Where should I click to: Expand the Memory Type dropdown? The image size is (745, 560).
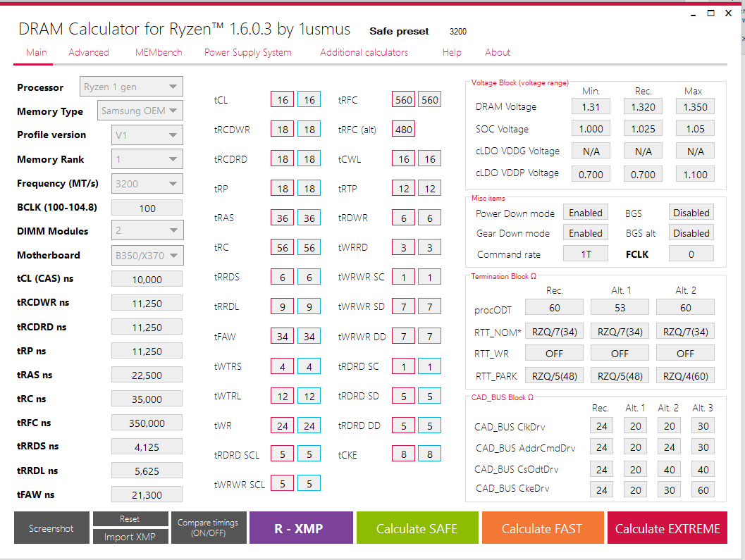(140, 111)
